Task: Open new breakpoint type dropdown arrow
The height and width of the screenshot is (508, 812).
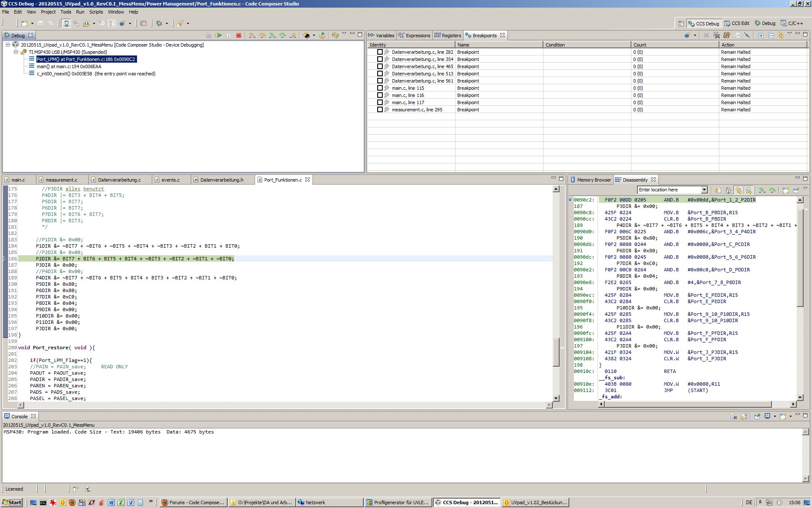Action: 695,36
